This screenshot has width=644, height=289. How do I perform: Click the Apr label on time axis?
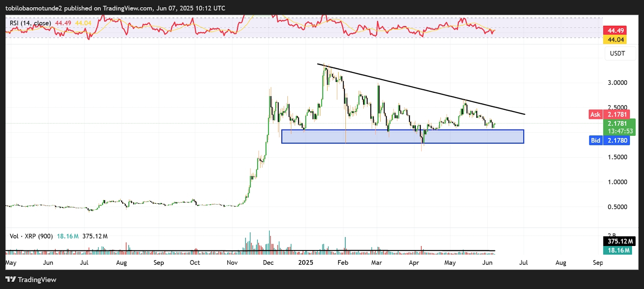[x=414, y=262]
